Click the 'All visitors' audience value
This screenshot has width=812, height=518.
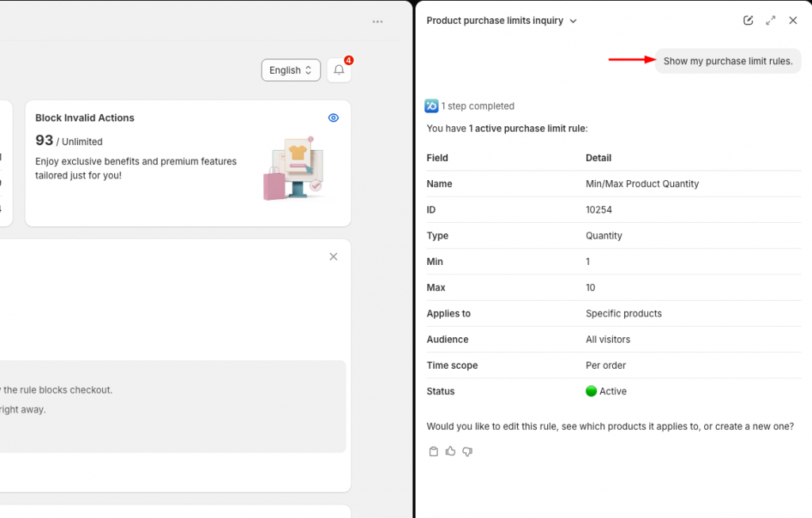click(x=608, y=340)
